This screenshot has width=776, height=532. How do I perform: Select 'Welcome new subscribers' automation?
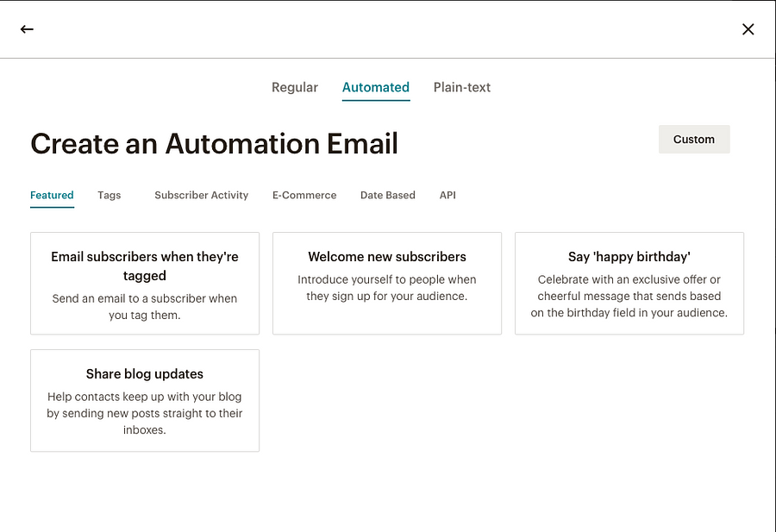coord(387,257)
